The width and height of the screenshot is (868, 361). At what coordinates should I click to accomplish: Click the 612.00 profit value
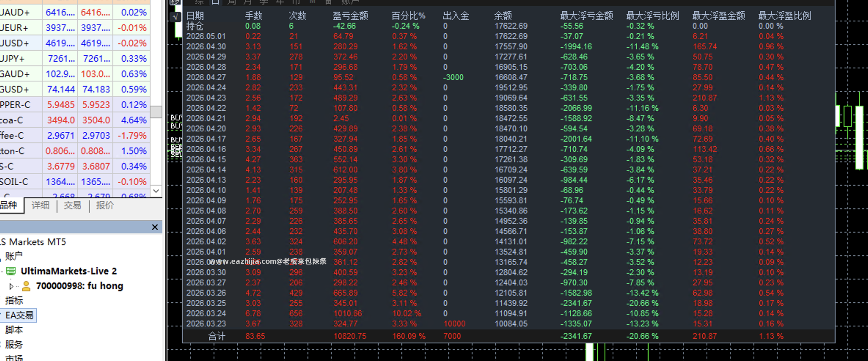(x=345, y=170)
